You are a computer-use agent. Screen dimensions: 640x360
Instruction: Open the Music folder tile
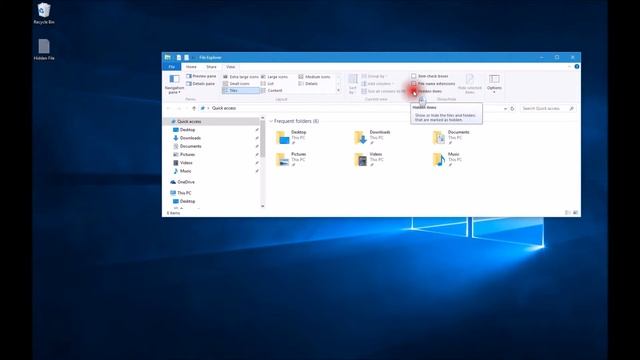tap(447, 159)
